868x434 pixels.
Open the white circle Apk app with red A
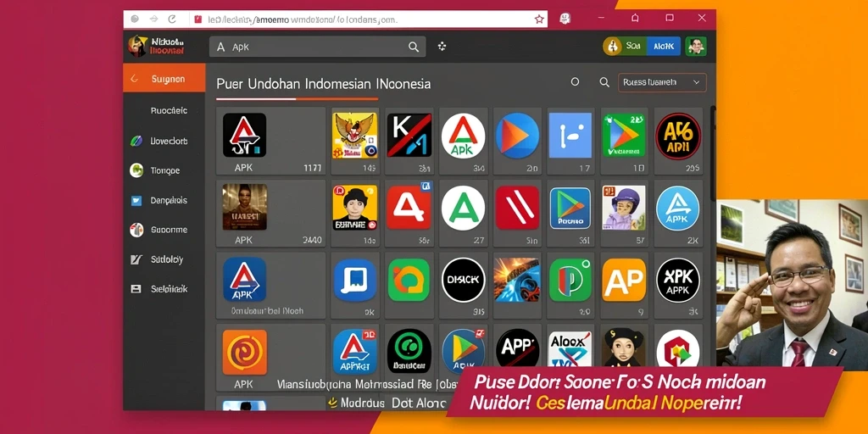tap(464, 136)
